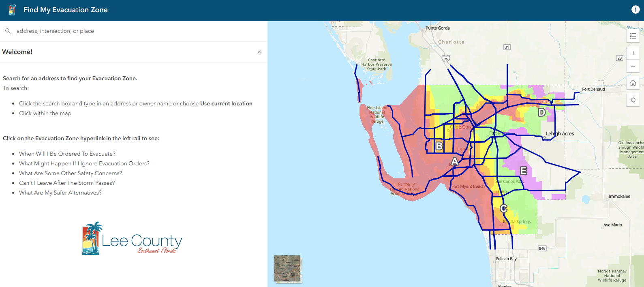Find my current location on map
The width and height of the screenshot is (644, 287).
coord(633,100)
